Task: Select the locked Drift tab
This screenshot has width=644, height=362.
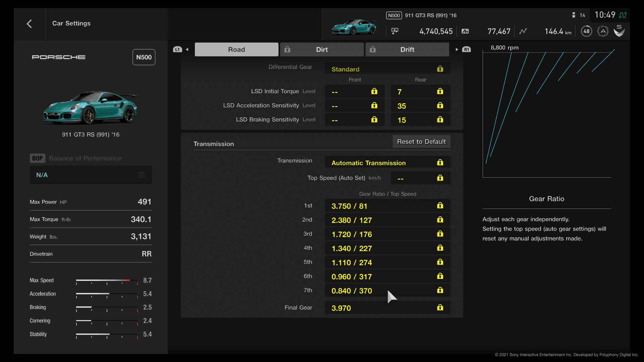Action: (x=407, y=50)
